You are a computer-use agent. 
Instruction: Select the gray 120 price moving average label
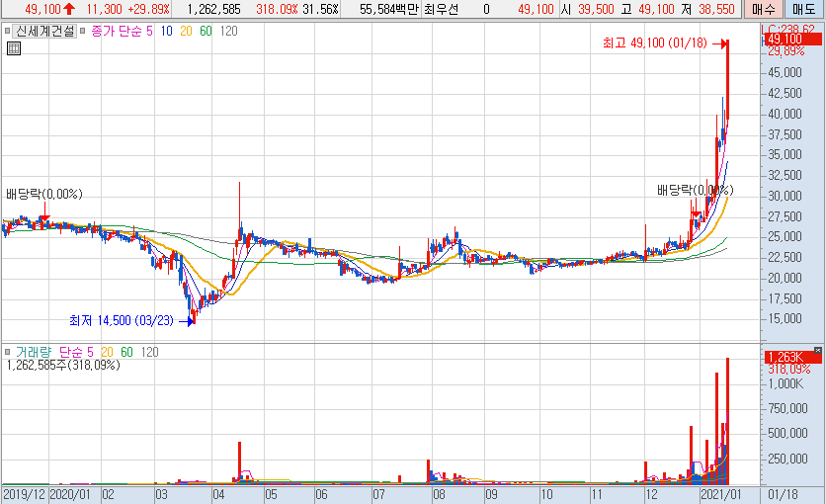pos(228,31)
